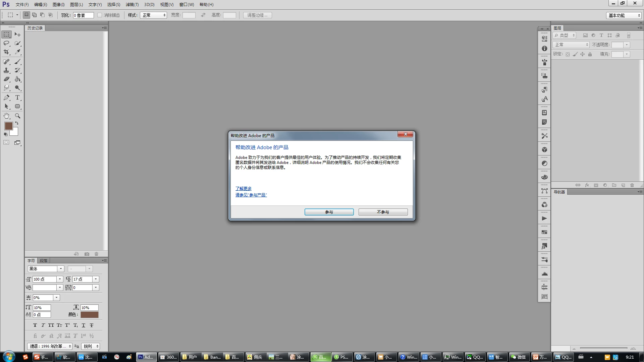This screenshot has height=362, width=644.
Task: Toggle Faux Italic text style
Action: coord(43,325)
